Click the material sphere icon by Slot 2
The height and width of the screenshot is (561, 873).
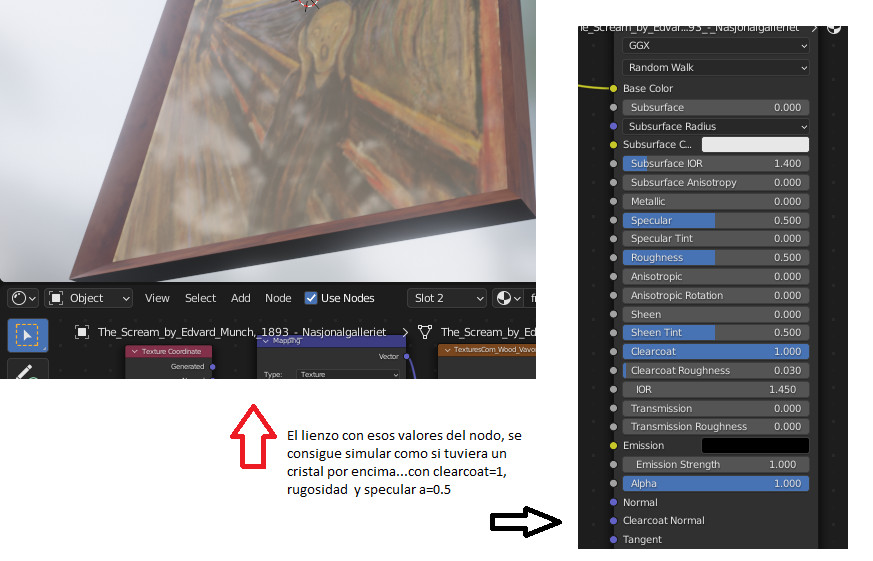pos(508,298)
